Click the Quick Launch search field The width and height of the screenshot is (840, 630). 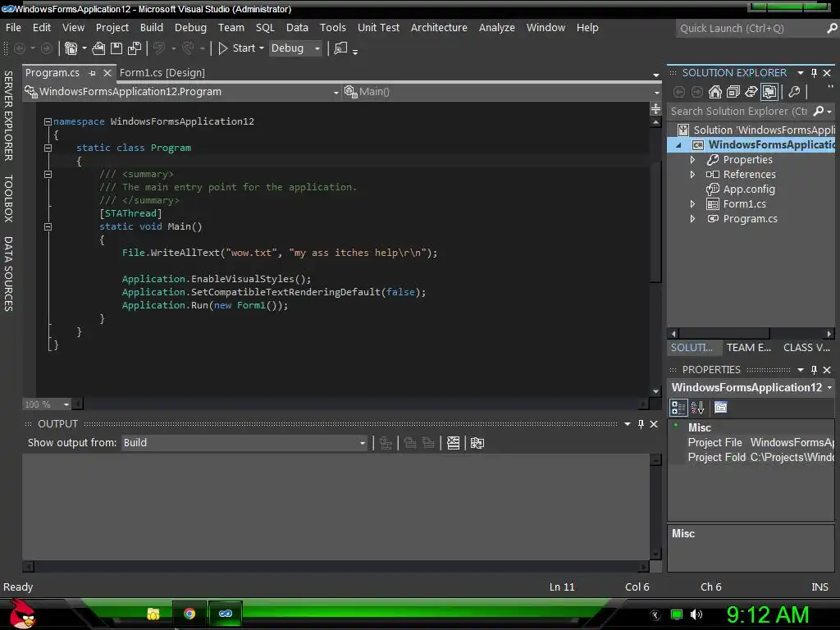coord(750,29)
